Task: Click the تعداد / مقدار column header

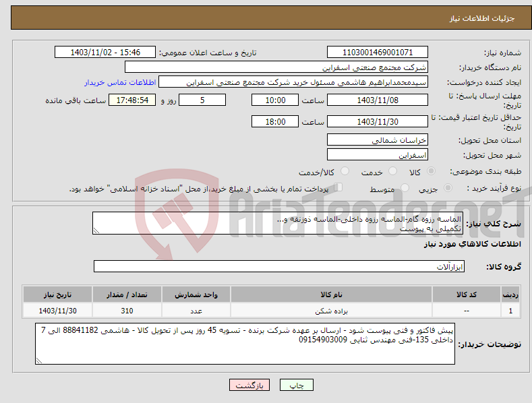Action: tap(127, 294)
